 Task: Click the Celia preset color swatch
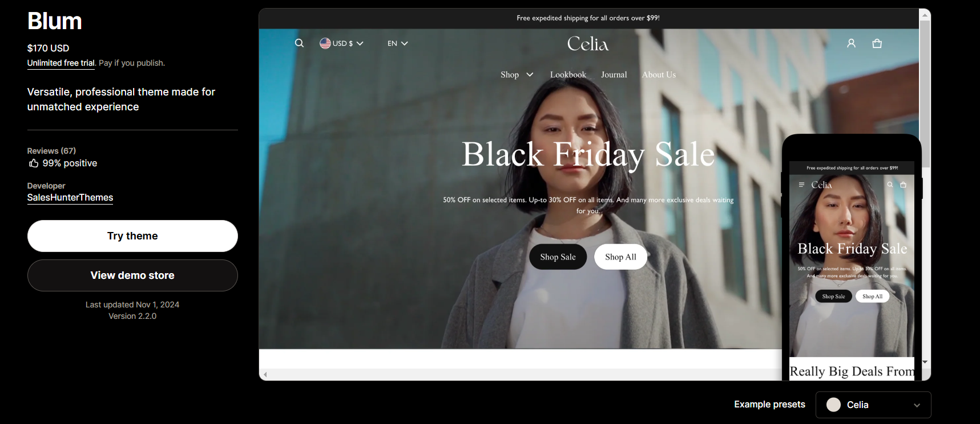tap(833, 405)
